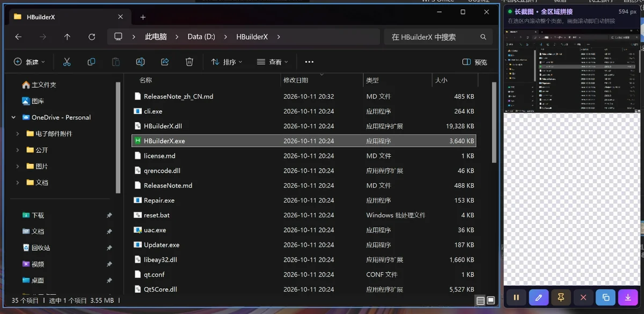
Task: Select the reset.bat file icon
Action: (x=138, y=215)
